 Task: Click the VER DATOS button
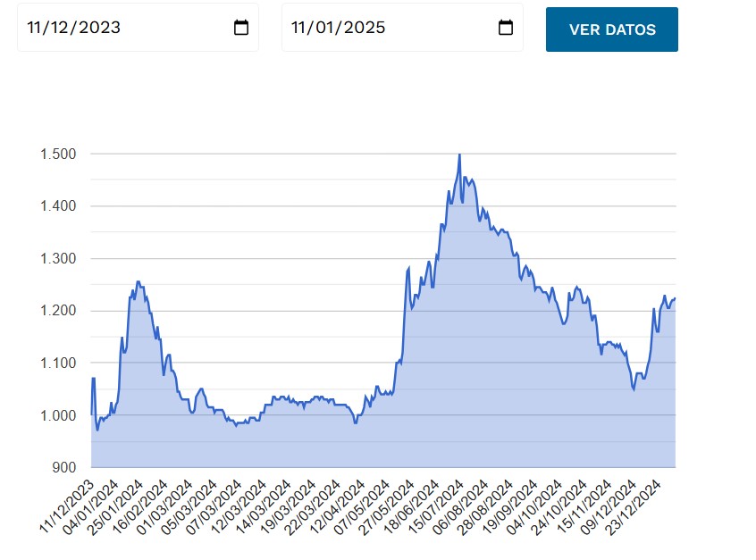pyautogui.click(x=612, y=29)
